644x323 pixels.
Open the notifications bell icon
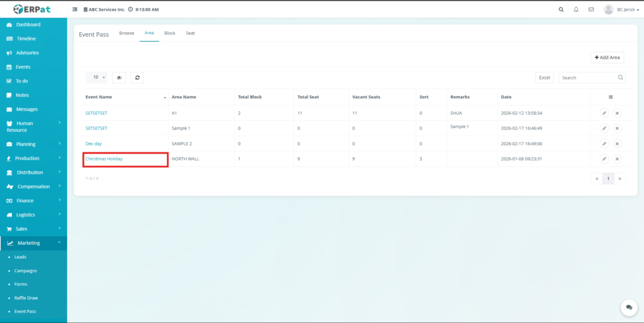(576, 9)
